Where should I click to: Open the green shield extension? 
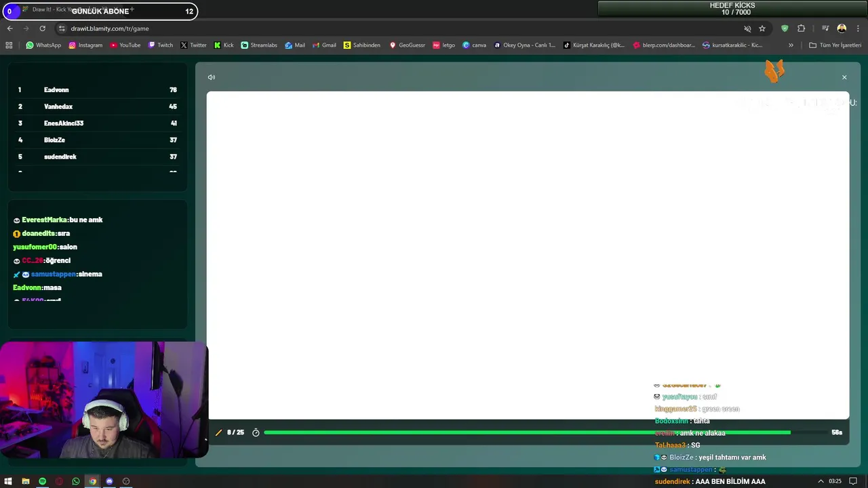click(x=785, y=28)
